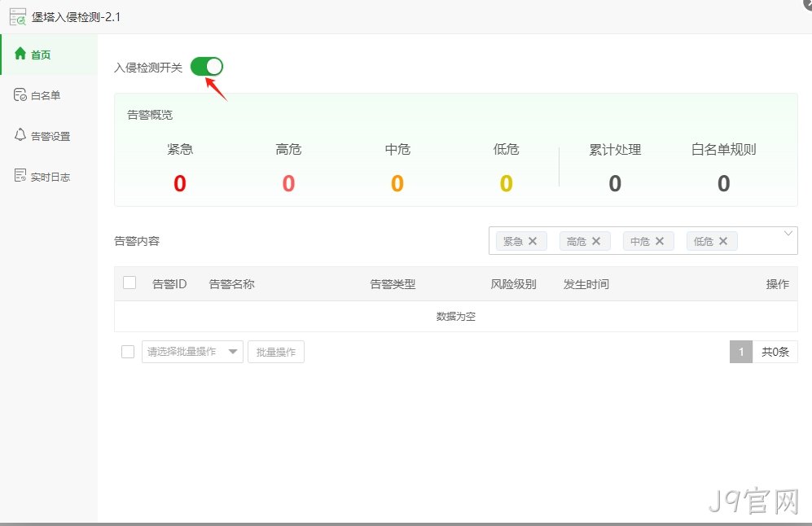Click the 告警ID column header
The height and width of the screenshot is (526, 812).
[x=169, y=284]
